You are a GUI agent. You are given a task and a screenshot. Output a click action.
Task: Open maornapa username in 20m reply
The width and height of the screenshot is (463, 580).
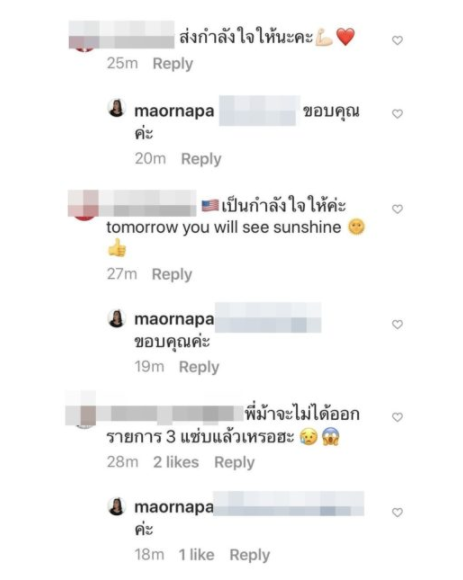click(x=174, y=111)
